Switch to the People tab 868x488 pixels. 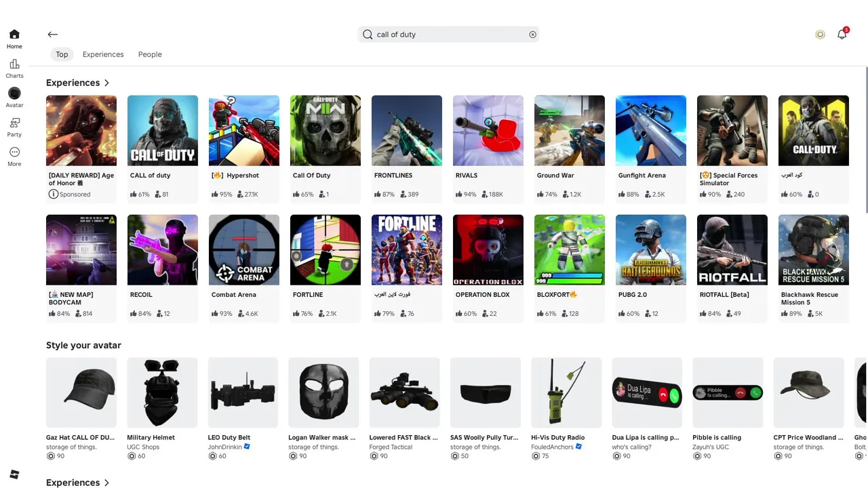point(150,54)
